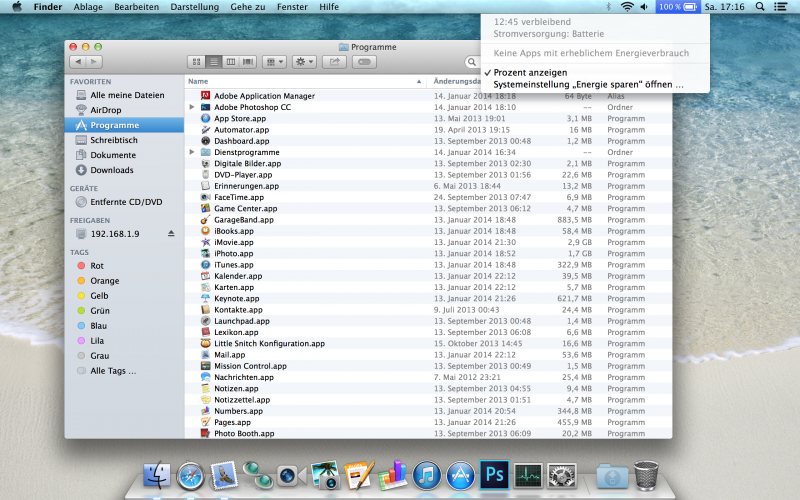Viewport: 800px width, 500px height.
Task: Open the Wi-Fi status menu
Action: 627,7
